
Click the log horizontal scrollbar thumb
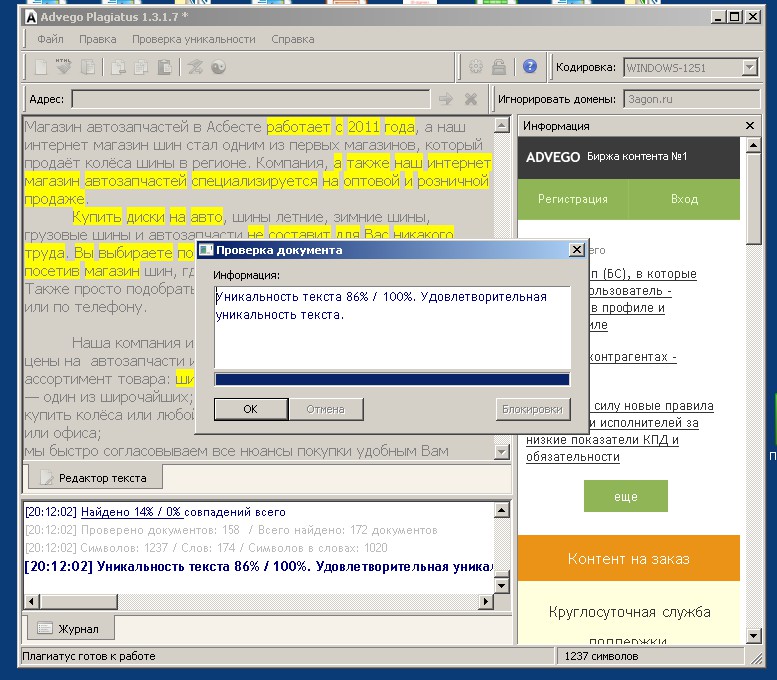click(x=78, y=602)
